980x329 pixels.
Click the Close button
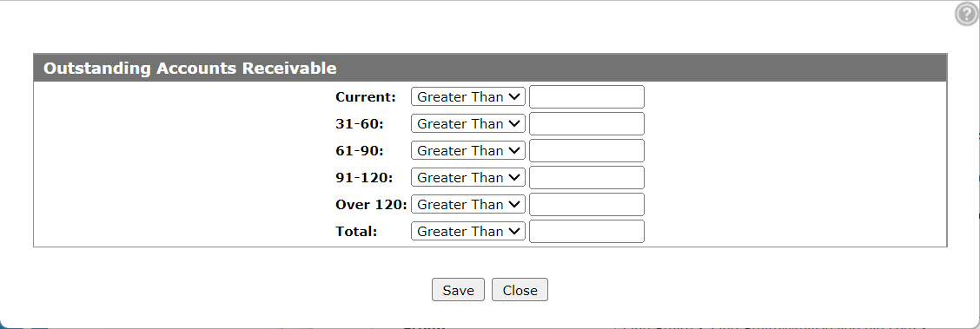point(520,290)
